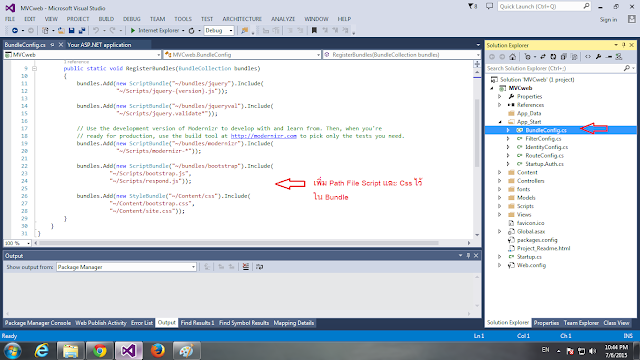This screenshot has width=640, height=360.
Task: Select Web.config in Solution Explorer
Action: pyautogui.click(x=531, y=265)
